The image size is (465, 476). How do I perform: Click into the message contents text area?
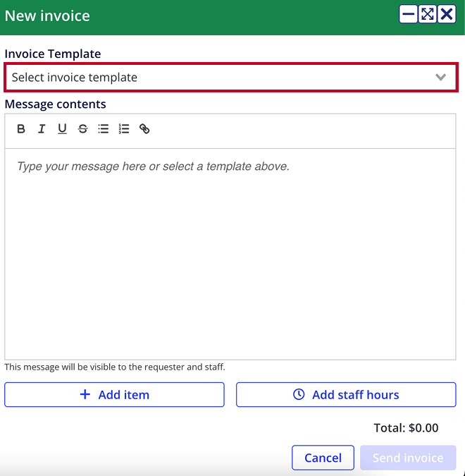tap(230, 254)
